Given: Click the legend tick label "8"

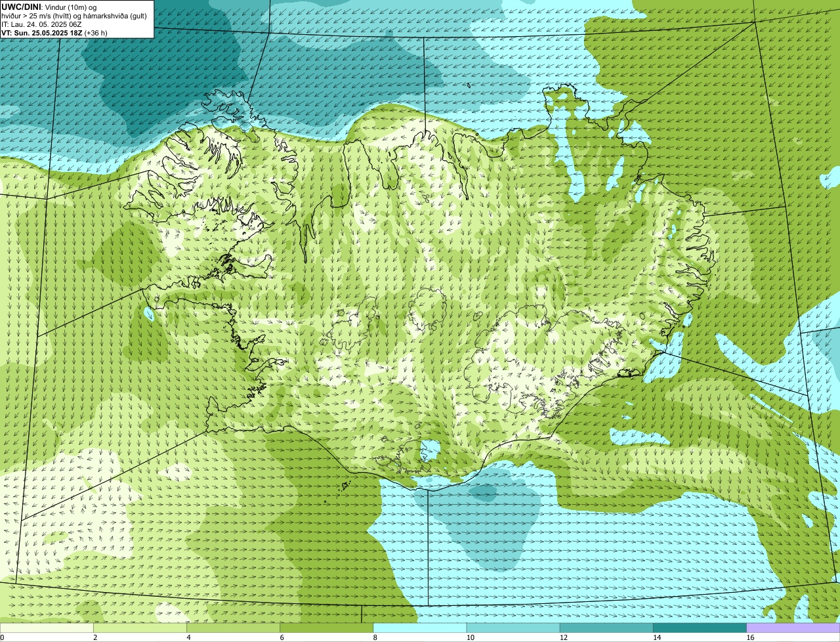Looking at the screenshot, I should (x=375, y=637).
